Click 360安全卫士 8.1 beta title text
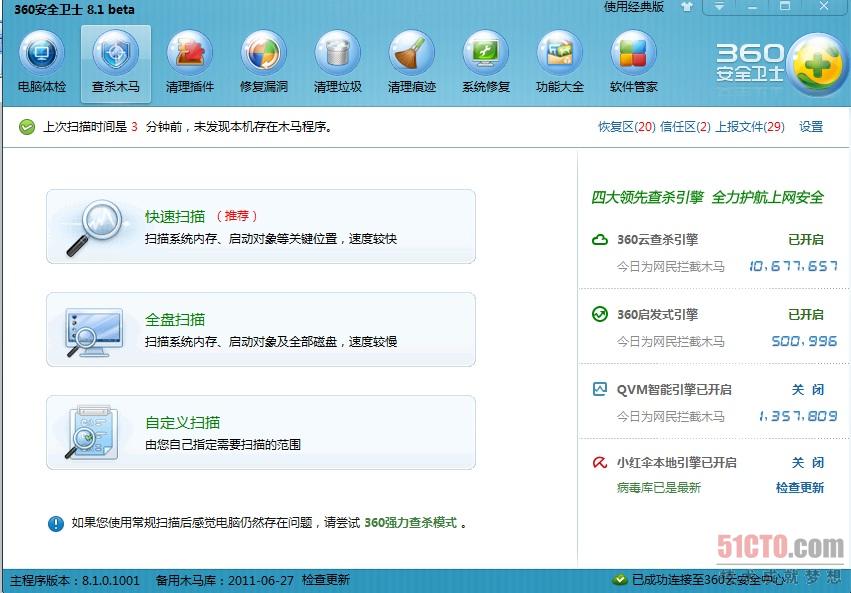The image size is (851, 593). click(x=74, y=9)
